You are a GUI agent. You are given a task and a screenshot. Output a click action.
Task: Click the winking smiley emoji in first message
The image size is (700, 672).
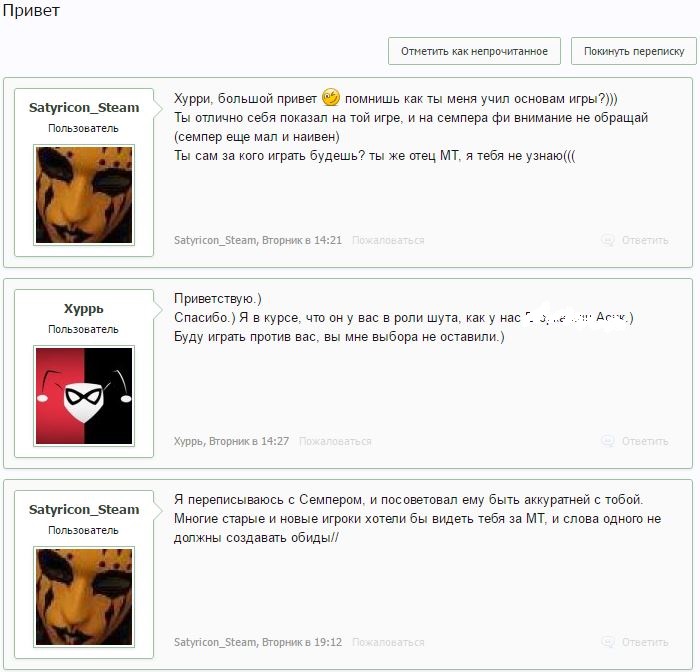pyautogui.click(x=331, y=97)
